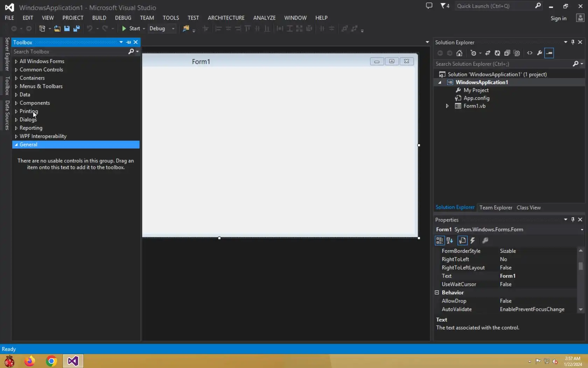Image resolution: width=588 pixels, height=368 pixels.
Task: Click the Find in Files toolbar icon
Action: coord(186,29)
